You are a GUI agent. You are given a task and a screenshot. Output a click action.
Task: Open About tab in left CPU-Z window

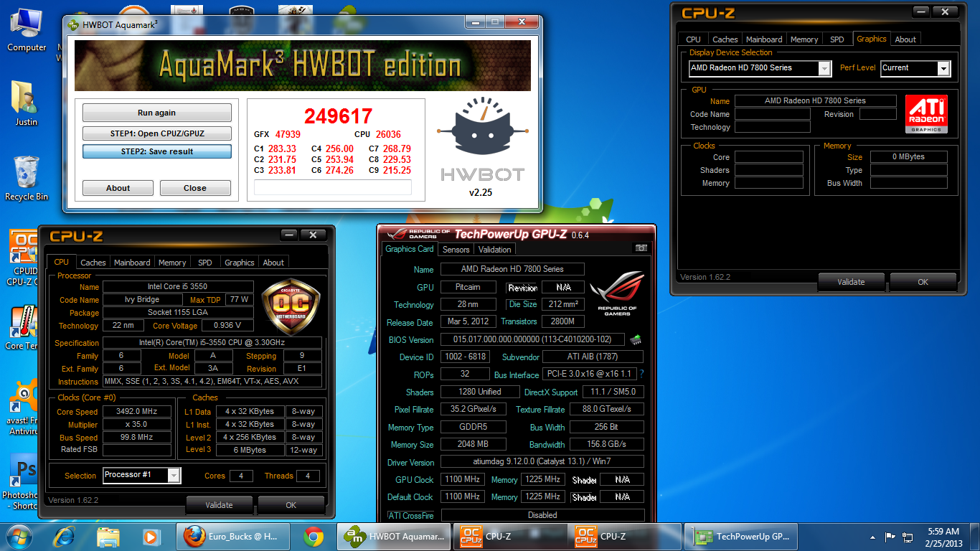click(x=273, y=263)
